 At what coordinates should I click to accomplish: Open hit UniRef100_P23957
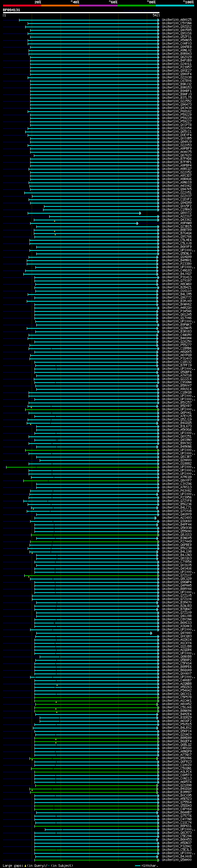point(177,67)
